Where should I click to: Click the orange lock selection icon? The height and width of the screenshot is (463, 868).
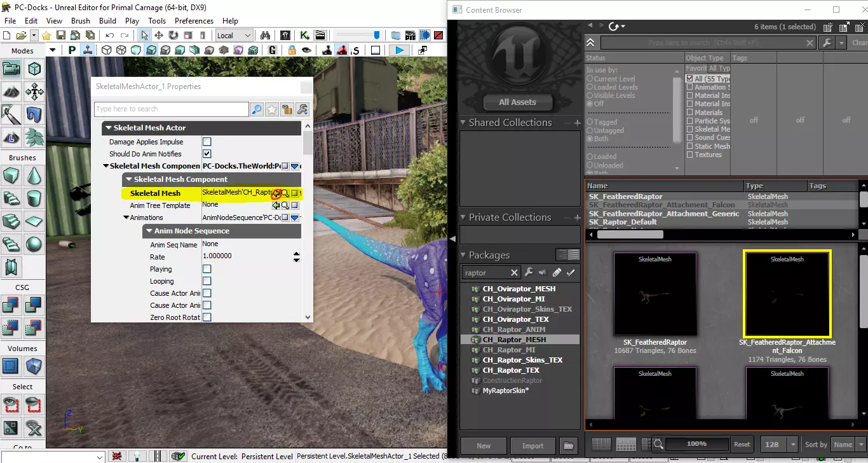pos(292,50)
